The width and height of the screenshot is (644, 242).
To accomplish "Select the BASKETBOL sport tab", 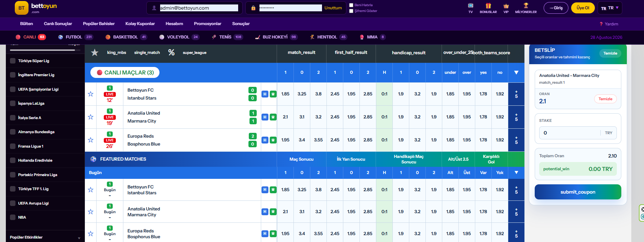I will coord(126,37).
